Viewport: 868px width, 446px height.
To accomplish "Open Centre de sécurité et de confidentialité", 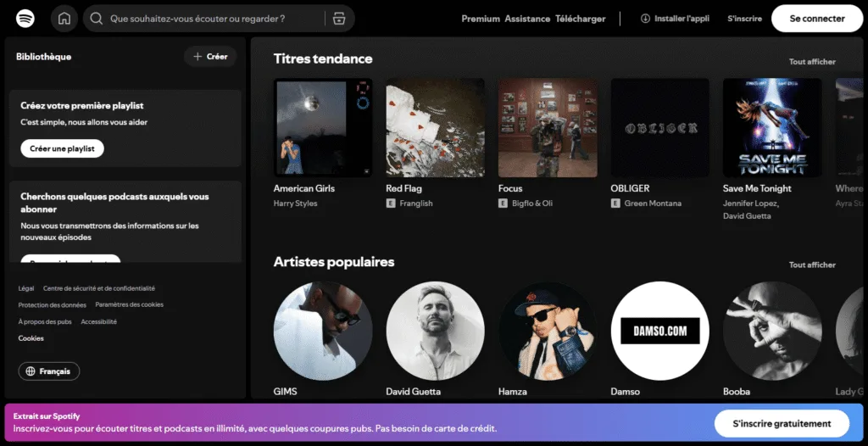I will point(99,288).
